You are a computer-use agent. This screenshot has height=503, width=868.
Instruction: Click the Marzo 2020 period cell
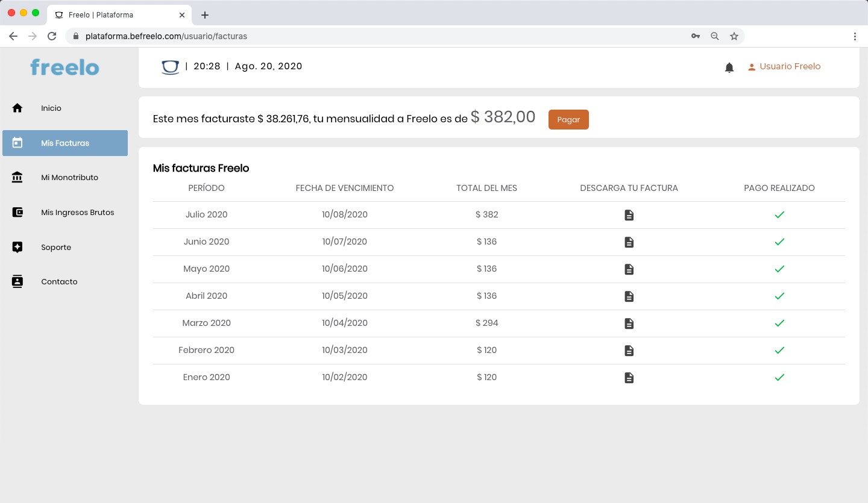point(206,323)
